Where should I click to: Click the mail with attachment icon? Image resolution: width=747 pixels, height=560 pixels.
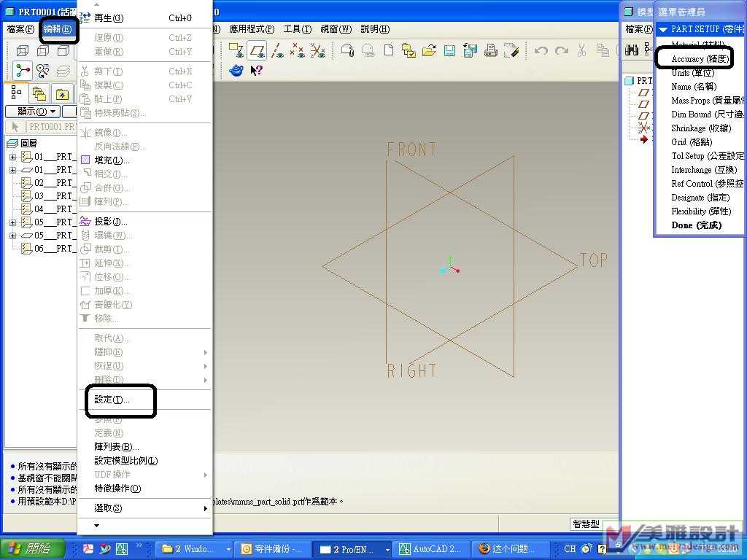tap(348, 50)
